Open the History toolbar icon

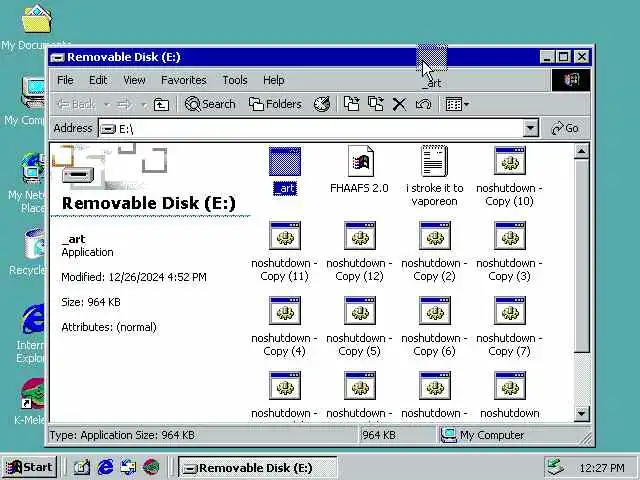point(322,104)
